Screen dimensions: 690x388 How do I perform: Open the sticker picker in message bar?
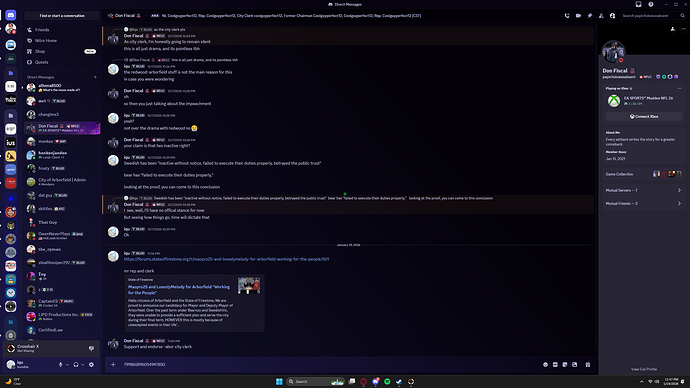(565, 365)
